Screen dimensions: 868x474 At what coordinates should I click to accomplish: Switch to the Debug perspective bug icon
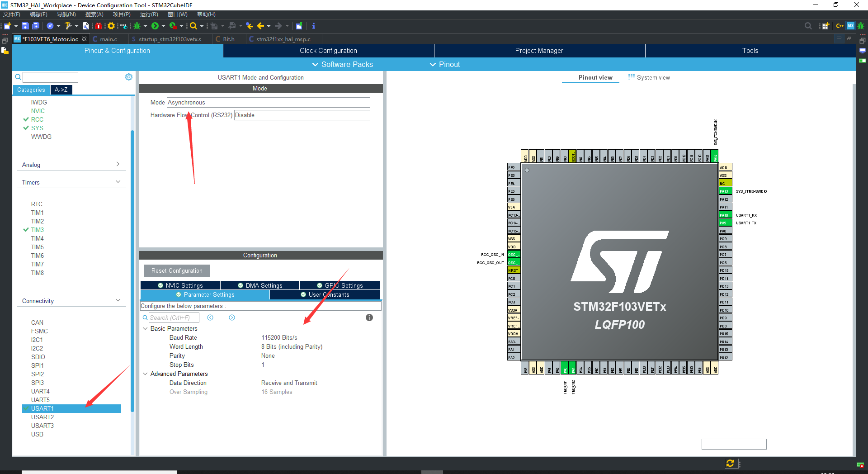(861, 26)
